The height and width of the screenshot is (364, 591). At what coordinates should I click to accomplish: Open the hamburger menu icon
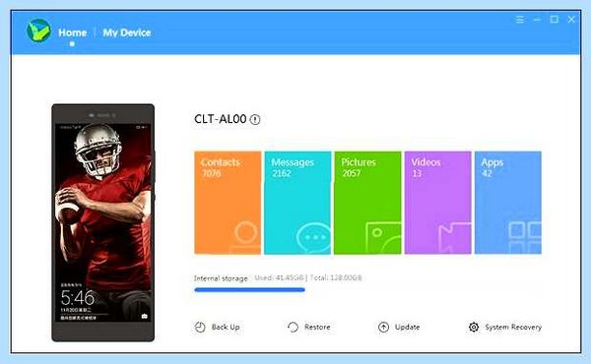pyautogui.click(x=520, y=20)
